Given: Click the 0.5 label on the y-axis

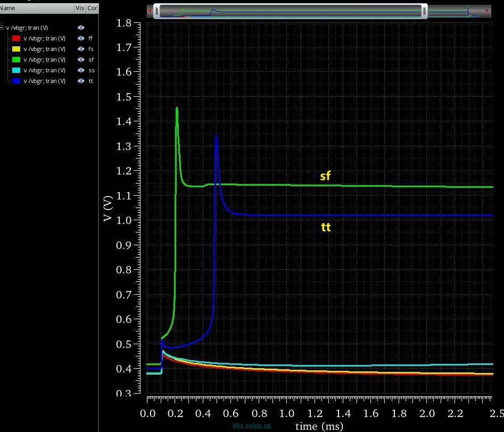Looking at the screenshot, I should coord(124,344).
